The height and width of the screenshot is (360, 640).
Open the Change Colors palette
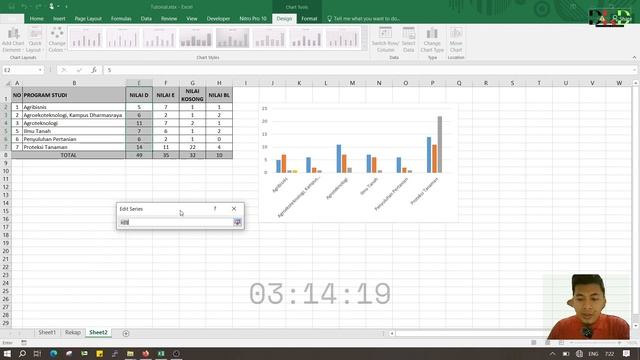tap(57, 40)
